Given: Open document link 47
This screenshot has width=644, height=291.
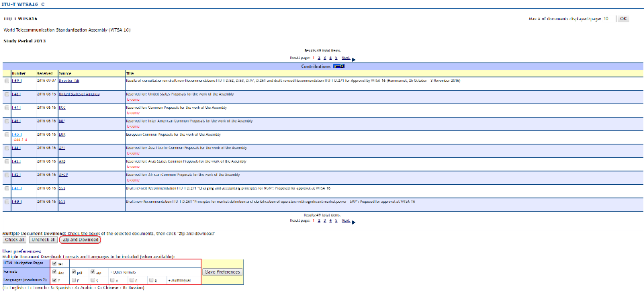Looking at the screenshot, I should [x=15, y=108].
